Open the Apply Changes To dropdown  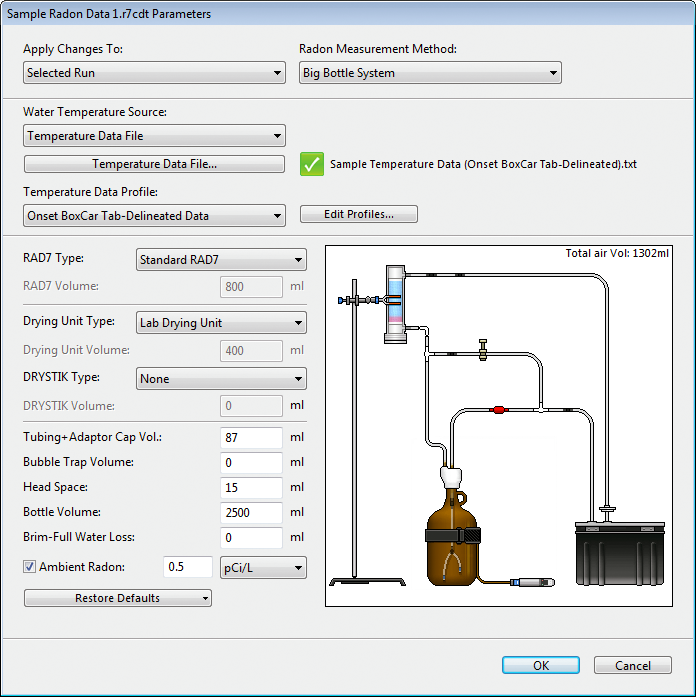154,73
